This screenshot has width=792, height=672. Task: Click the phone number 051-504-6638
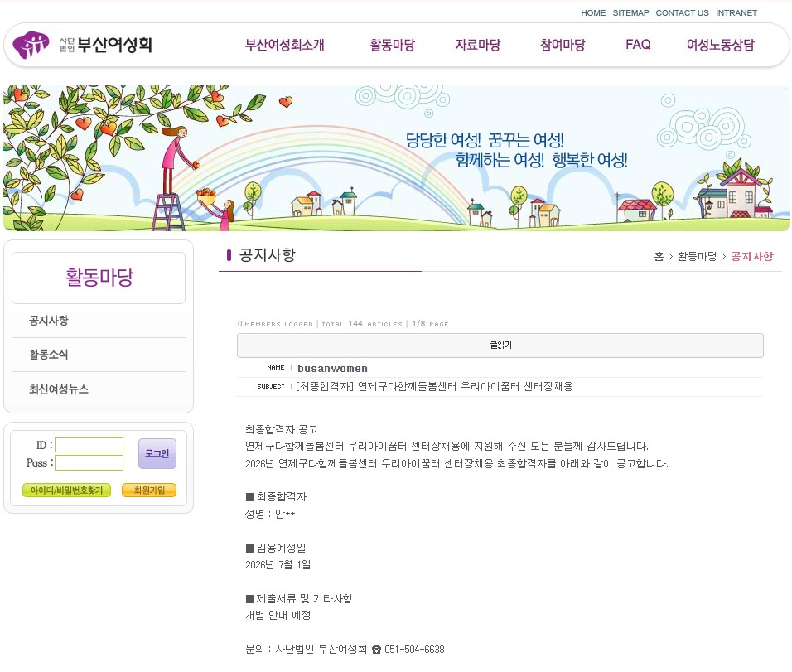click(415, 650)
